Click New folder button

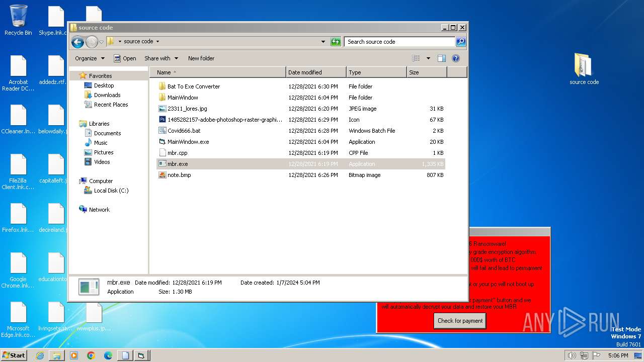point(201,58)
